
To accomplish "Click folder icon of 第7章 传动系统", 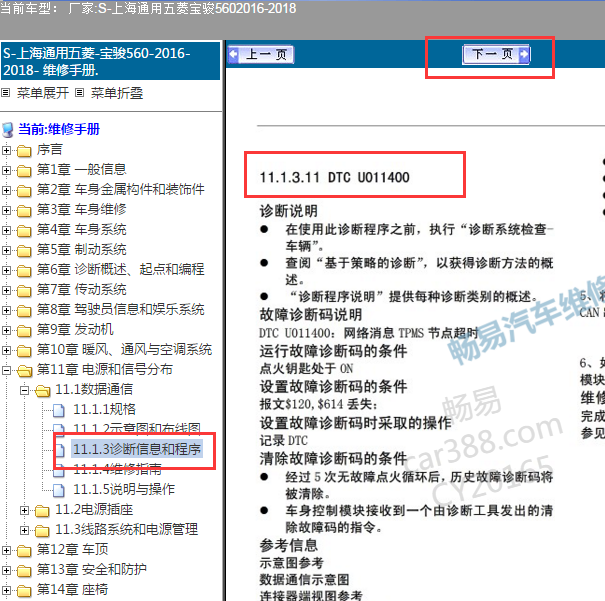I will pos(24,291).
